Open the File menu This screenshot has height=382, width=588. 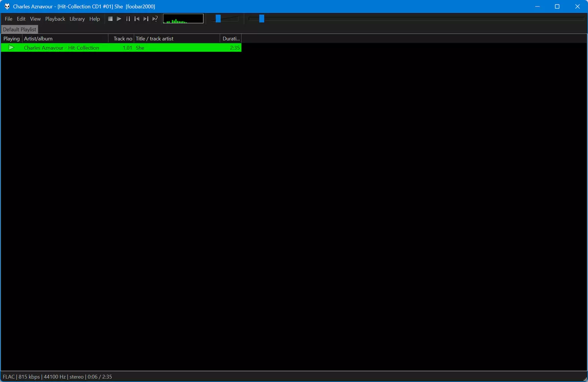[9, 19]
